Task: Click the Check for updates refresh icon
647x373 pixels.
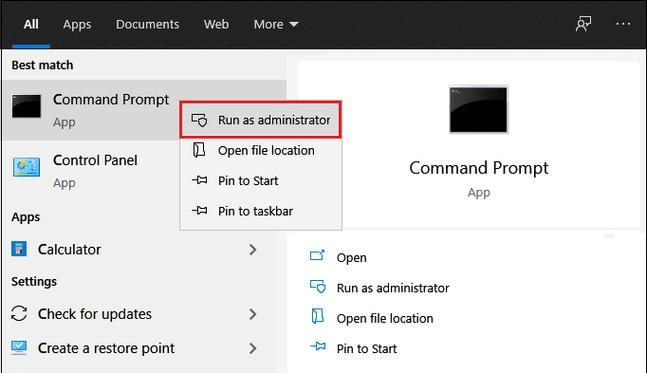Action: tap(19, 314)
